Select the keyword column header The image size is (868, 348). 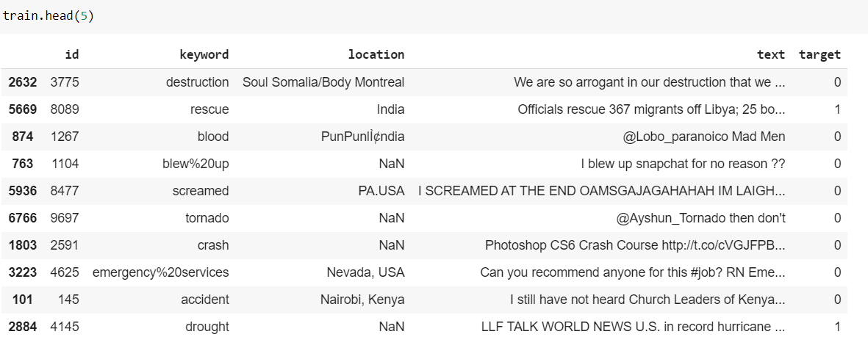[204, 54]
